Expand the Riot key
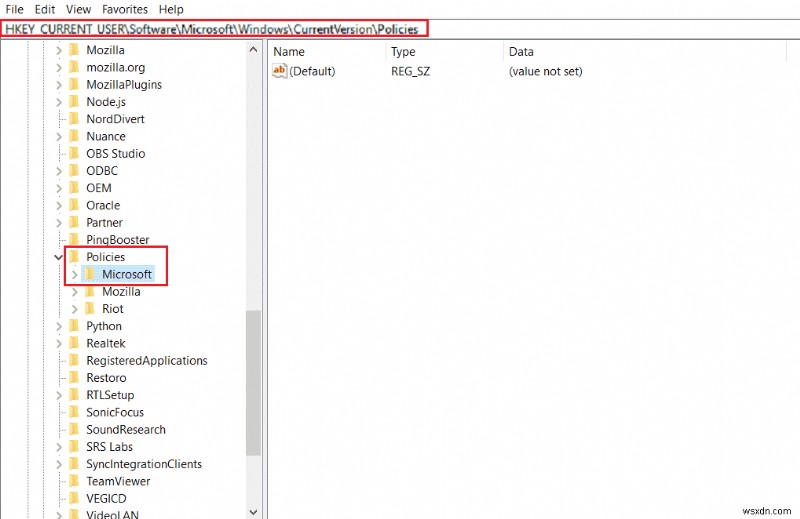 [74, 309]
